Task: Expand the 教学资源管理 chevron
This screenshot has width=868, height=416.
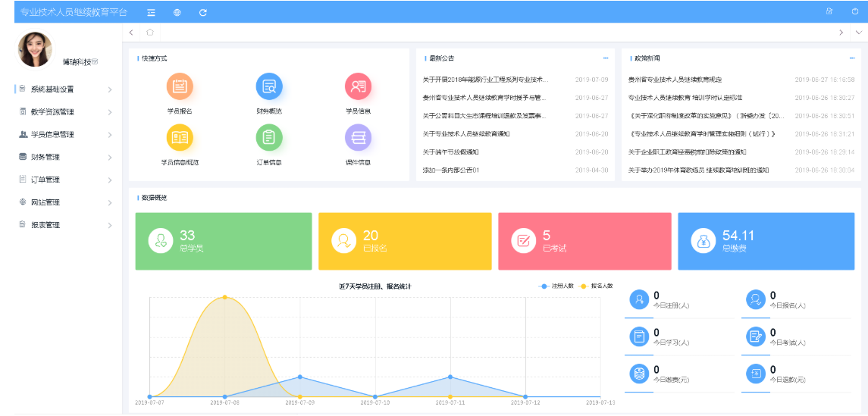Action: tap(110, 112)
